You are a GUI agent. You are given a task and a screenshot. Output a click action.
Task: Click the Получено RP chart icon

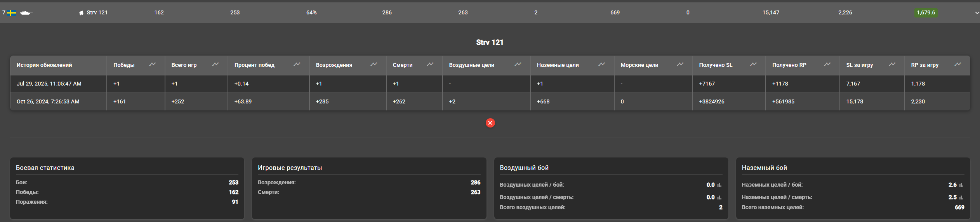(x=827, y=65)
